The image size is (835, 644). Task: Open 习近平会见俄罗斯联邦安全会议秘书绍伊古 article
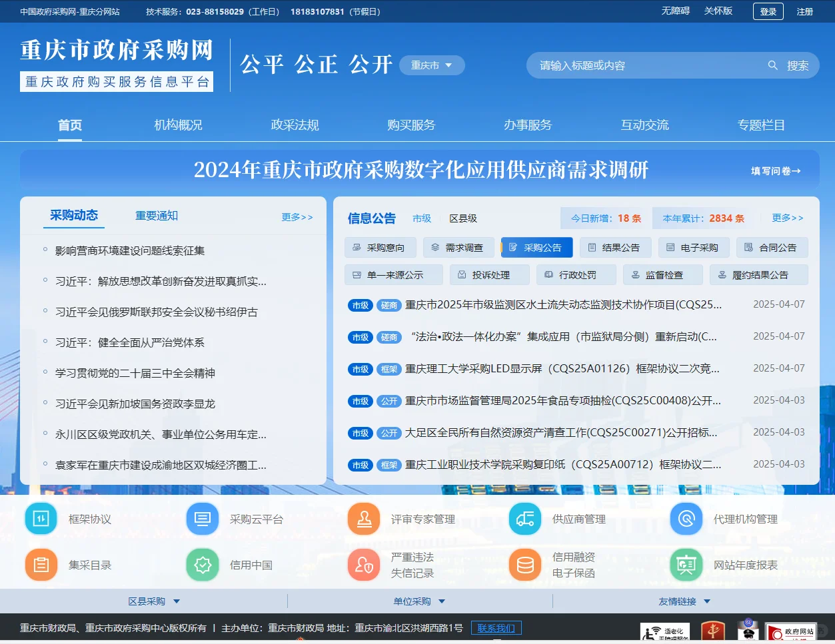[x=157, y=312]
